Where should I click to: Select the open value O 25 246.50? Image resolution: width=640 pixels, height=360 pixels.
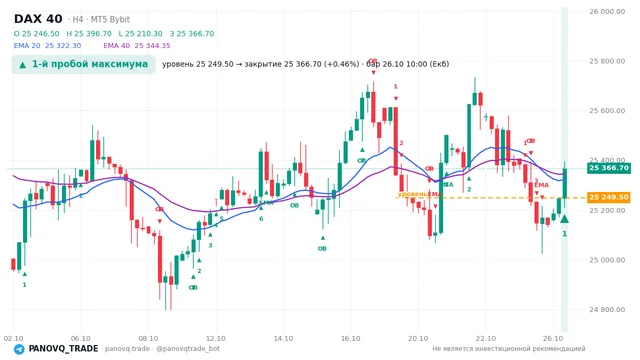36,33
